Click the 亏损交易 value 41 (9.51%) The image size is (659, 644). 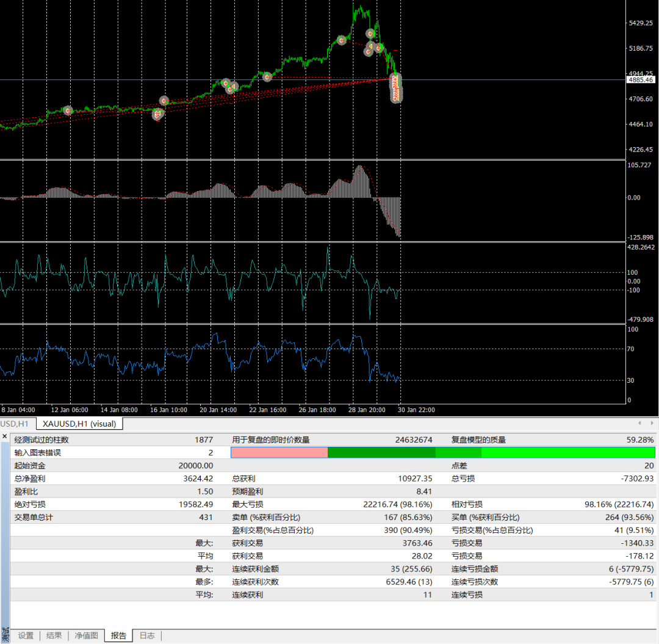[634, 530]
